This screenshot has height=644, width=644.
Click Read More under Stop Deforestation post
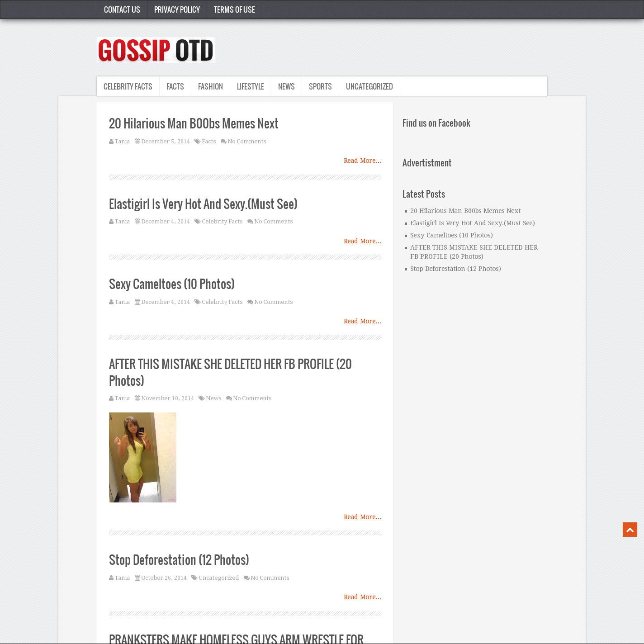362,597
